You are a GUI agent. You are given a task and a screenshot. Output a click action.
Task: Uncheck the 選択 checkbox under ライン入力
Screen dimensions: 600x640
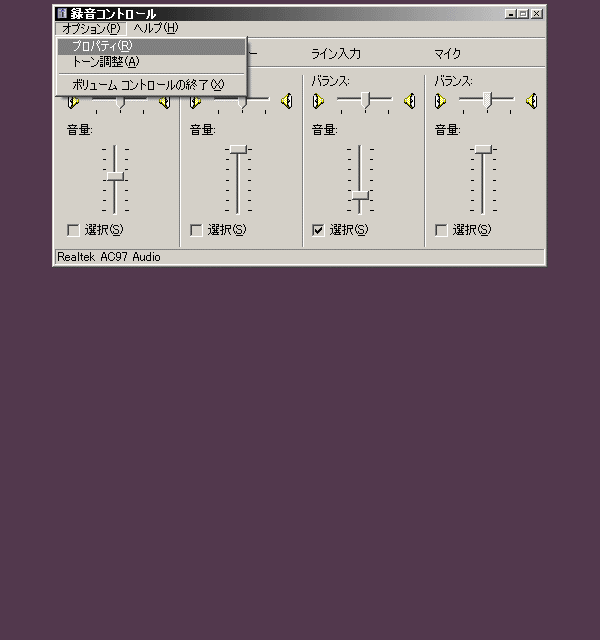click(x=318, y=230)
